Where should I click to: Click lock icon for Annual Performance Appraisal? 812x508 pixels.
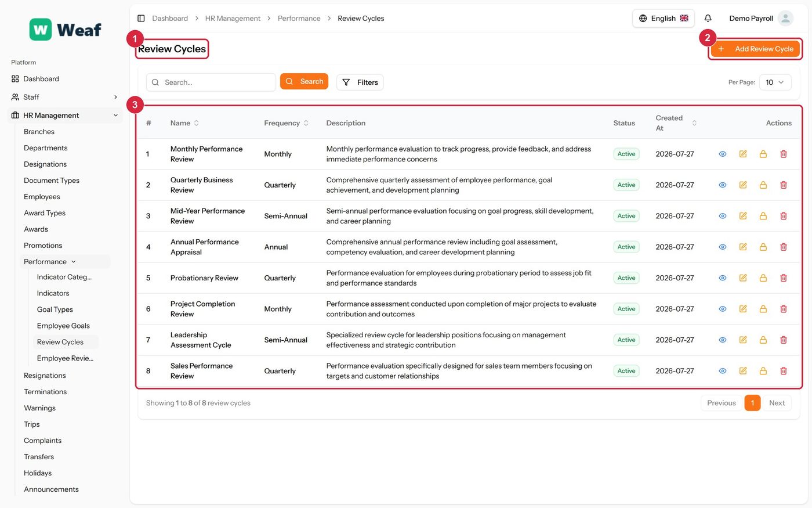pos(763,247)
